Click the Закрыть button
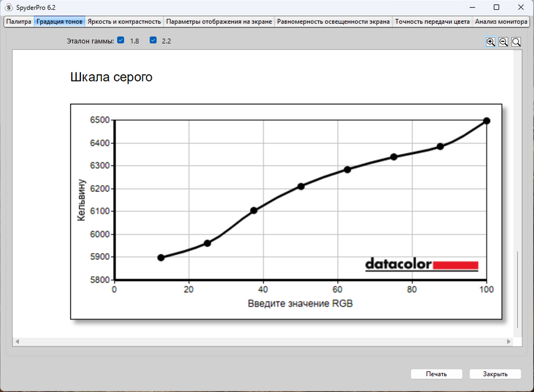This screenshot has width=534, height=392. (495, 374)
